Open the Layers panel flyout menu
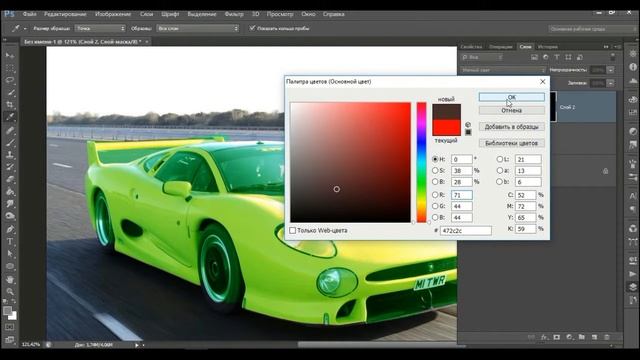Screen dimensions: 640x360 (x=618, y=47)
